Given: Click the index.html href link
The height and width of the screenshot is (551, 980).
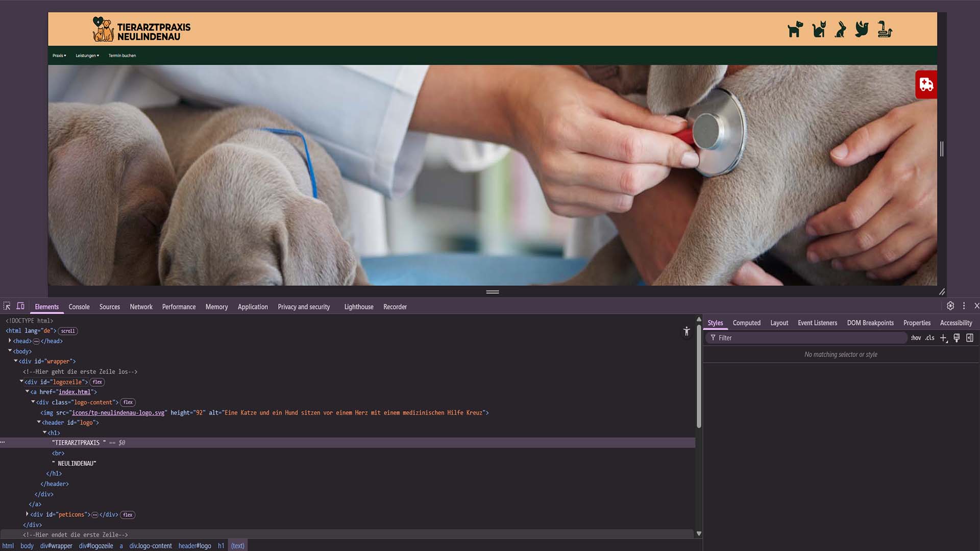Looking at the screenshot, I should pyautogui.click(x=75, y=392).
